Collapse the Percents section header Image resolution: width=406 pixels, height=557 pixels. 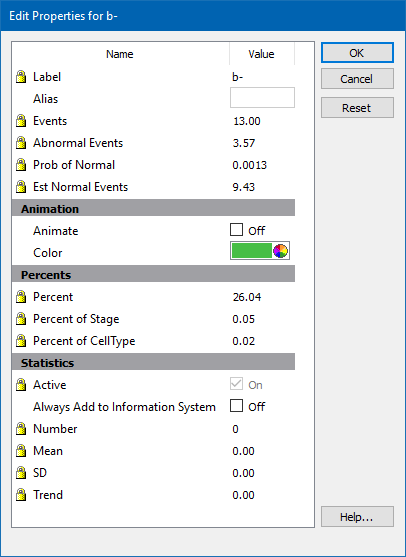(x=153, y=275)
